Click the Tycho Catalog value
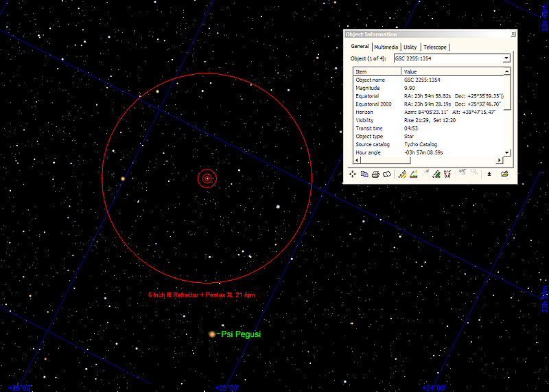Image resolution: width=549 pixels, height=392 pixels. (421, 144)
